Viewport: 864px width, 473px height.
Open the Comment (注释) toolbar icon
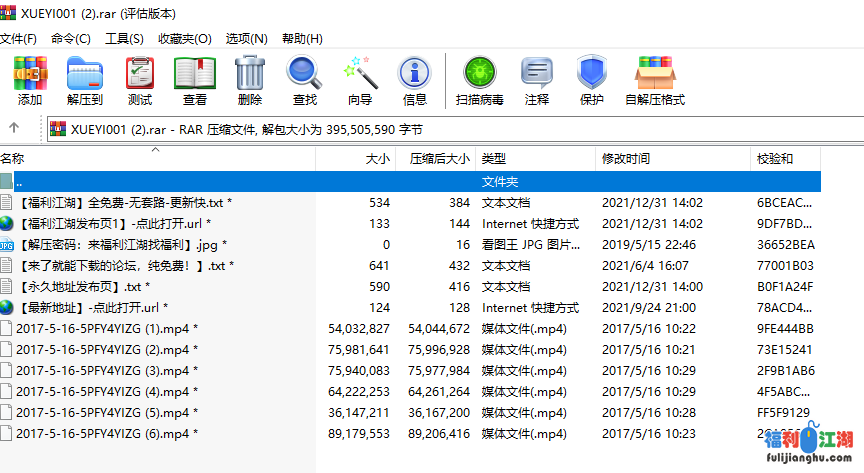tap(537, 81)
